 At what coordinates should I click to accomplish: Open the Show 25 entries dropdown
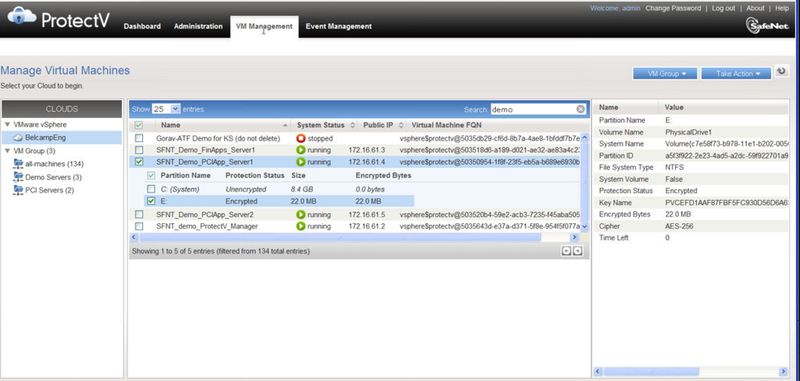(166, 109)
